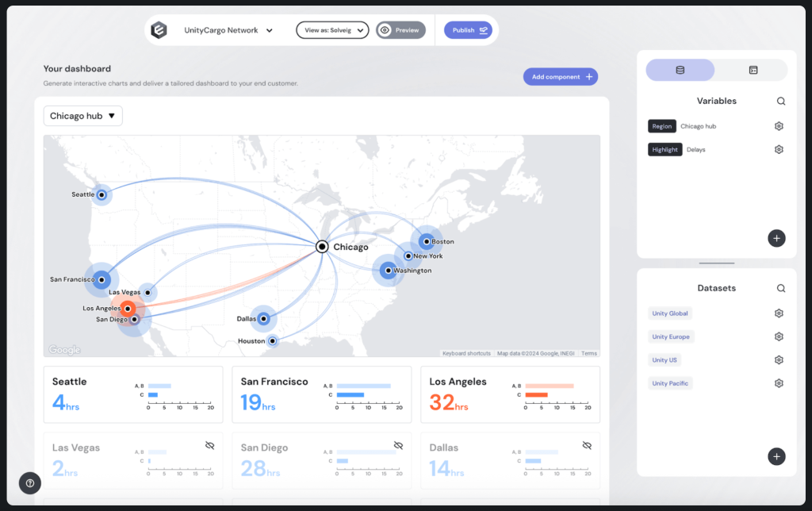The image size is (812, 511).
Task: Open the help question mark icon
Action: tap(30, 483)
